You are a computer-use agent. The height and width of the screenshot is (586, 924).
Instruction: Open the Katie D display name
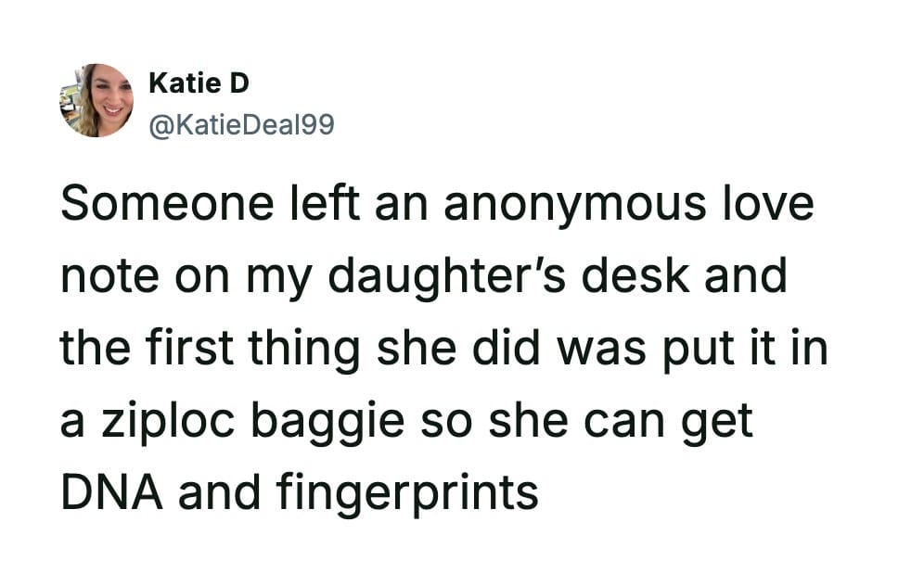(199, 83)
